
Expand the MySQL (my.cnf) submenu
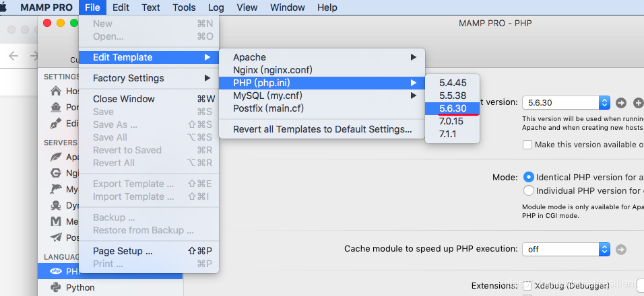click(321, 96)
